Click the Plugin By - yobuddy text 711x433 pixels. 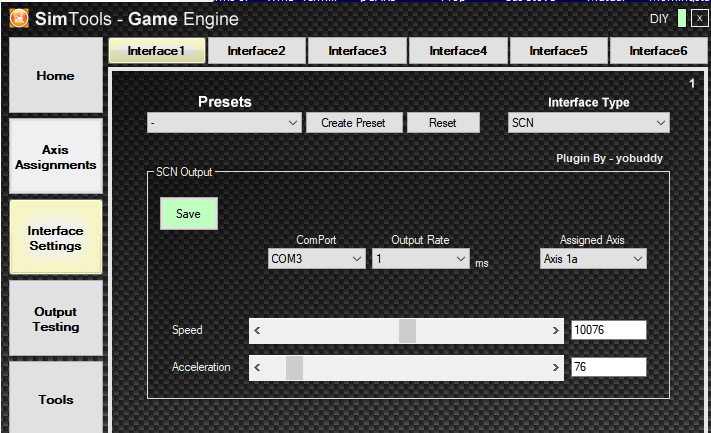point(609,158)
